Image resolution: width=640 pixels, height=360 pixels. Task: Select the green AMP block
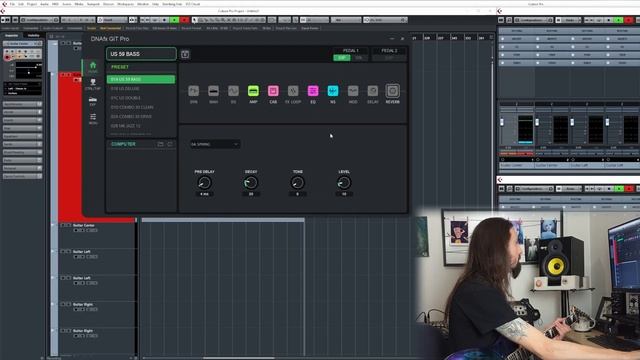coord(253,91)
